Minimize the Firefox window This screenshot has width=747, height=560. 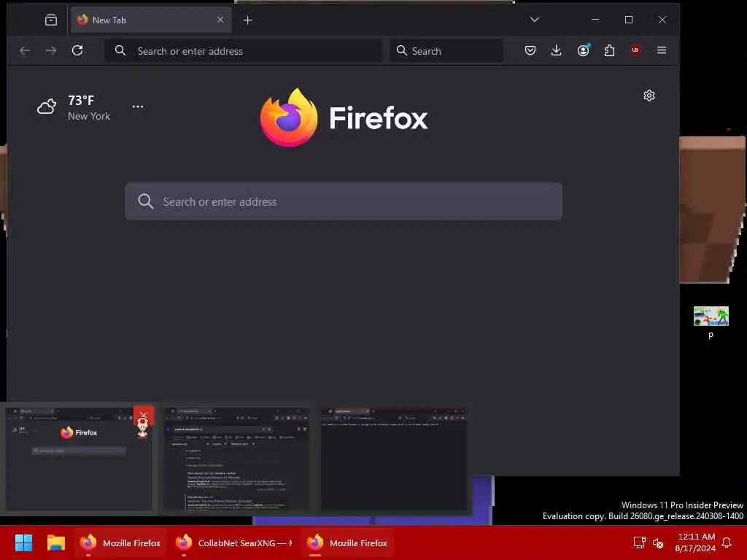pyautogui.click(x=595, y=20)
